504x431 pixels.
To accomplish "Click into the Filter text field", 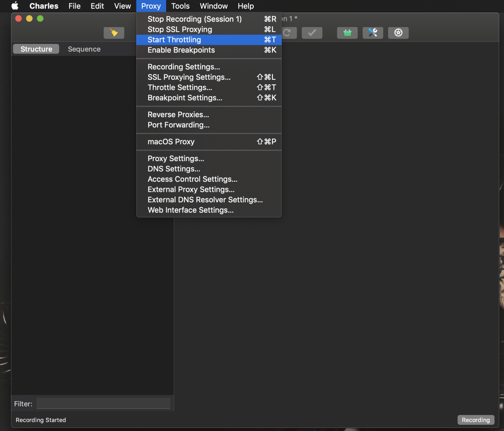I will [x=103, y=403].
